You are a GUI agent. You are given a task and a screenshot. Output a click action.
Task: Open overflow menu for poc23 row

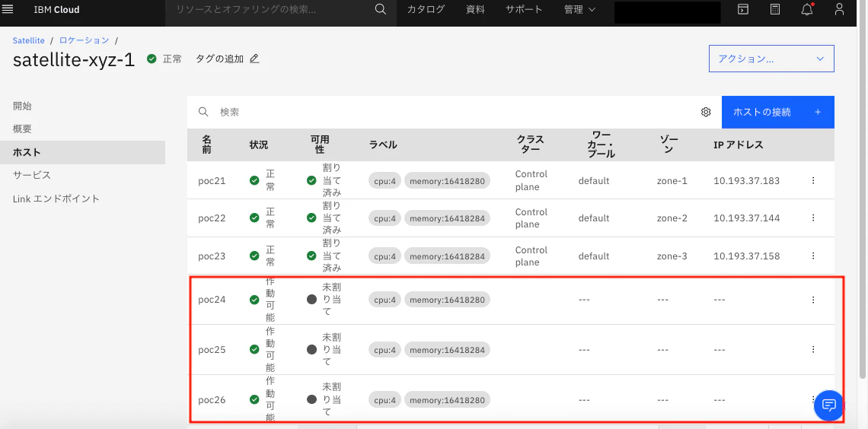coord(813,256)
